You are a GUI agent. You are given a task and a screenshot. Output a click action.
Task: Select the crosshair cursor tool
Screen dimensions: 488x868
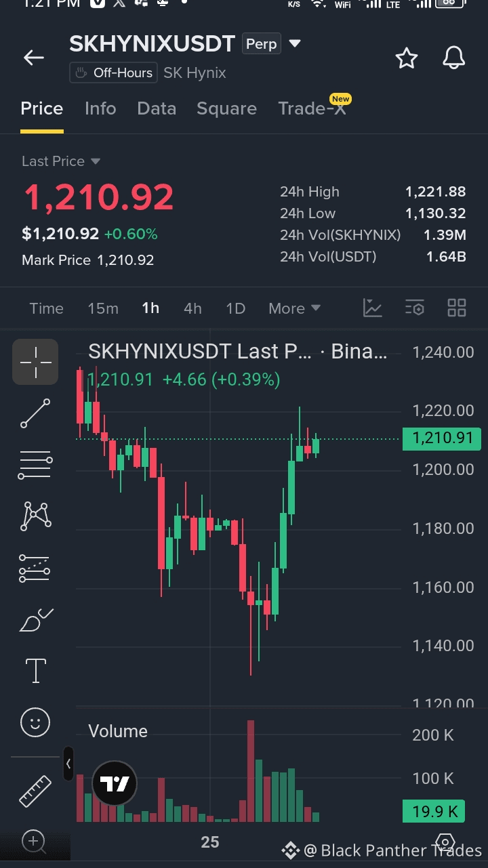tap(35, 362)
